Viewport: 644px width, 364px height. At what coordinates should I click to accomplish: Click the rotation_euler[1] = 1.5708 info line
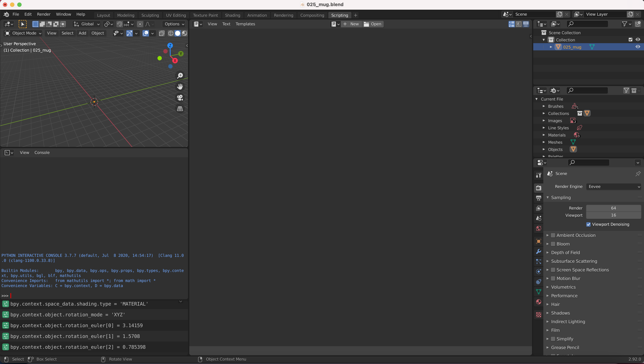tap(94, 336)
